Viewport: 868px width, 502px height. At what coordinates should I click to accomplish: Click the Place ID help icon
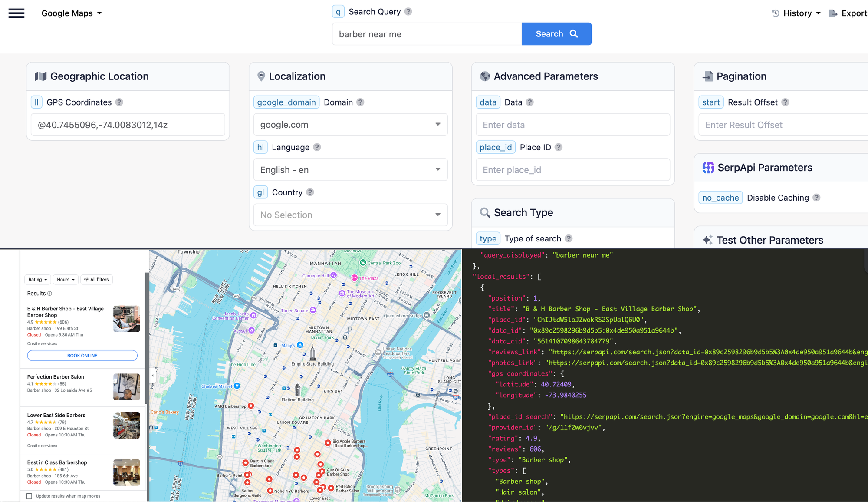coord(559,147)
